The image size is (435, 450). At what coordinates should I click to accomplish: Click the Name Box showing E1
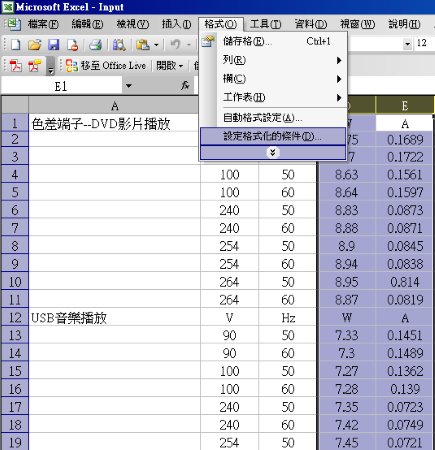61,86
